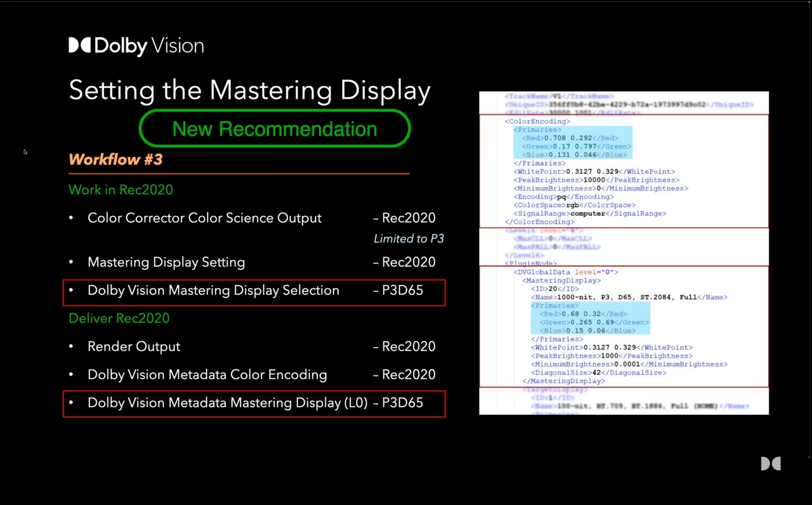The width and height of the screenshot is (812, 505).
Task: Click the PeakBrightness 1000 XML line
Action: (x=612, y=356)
